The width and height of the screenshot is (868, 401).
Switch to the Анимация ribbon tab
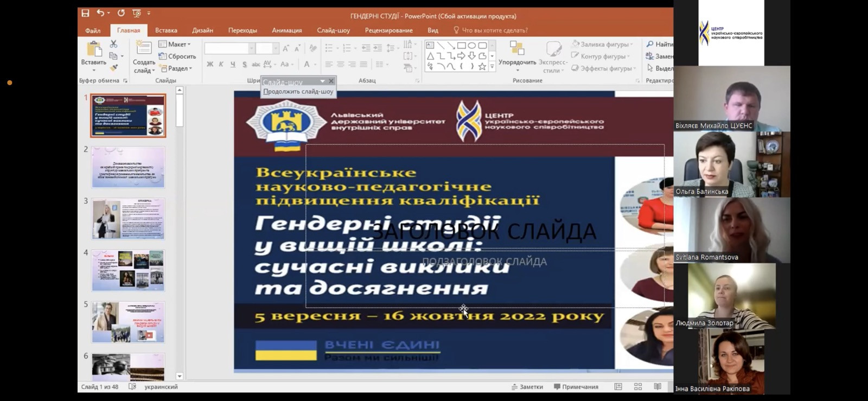pos(286,30)
